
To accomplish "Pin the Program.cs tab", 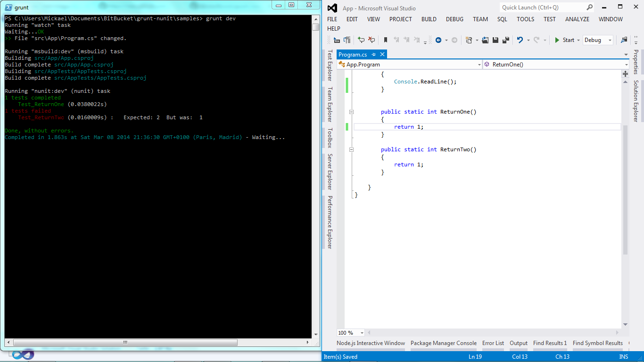I will [x=373, y=55].
